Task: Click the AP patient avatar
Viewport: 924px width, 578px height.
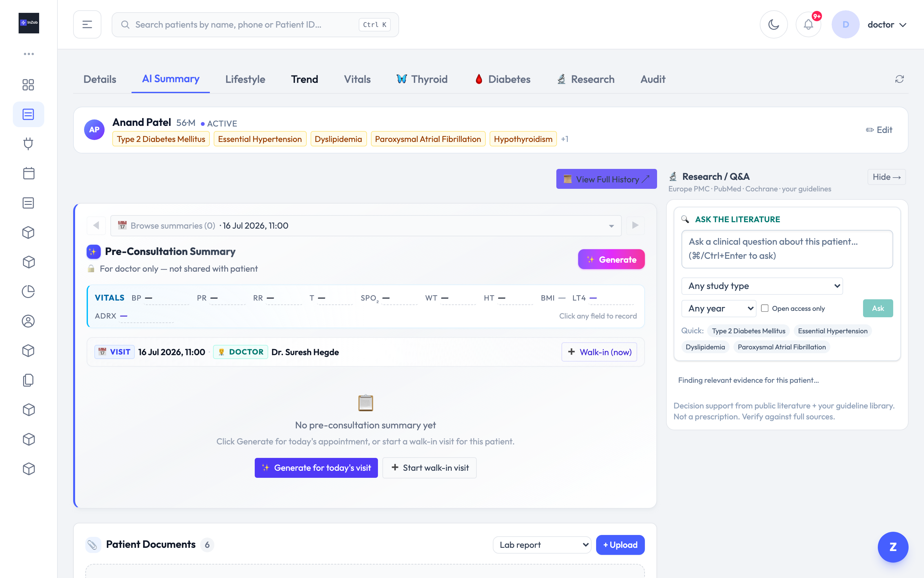Action: tap(94, 130)
